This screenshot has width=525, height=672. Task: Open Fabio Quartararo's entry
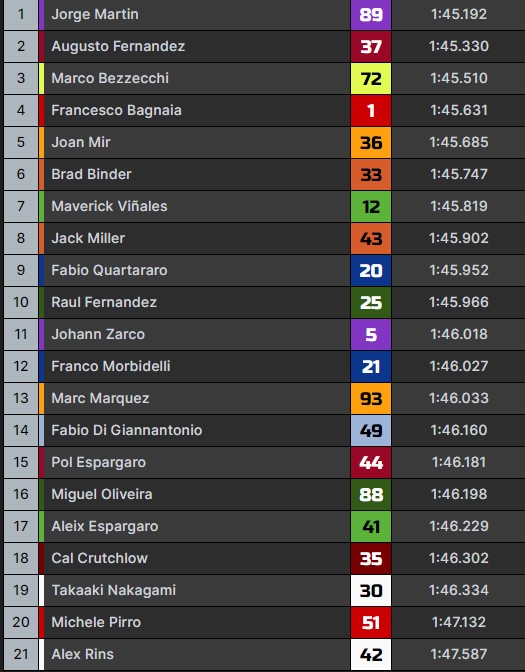click(x=109, y=270)
